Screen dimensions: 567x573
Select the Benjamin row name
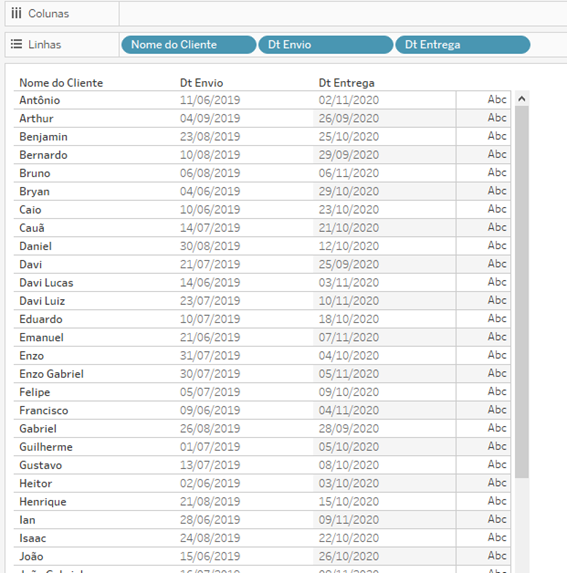click(43, 137)
